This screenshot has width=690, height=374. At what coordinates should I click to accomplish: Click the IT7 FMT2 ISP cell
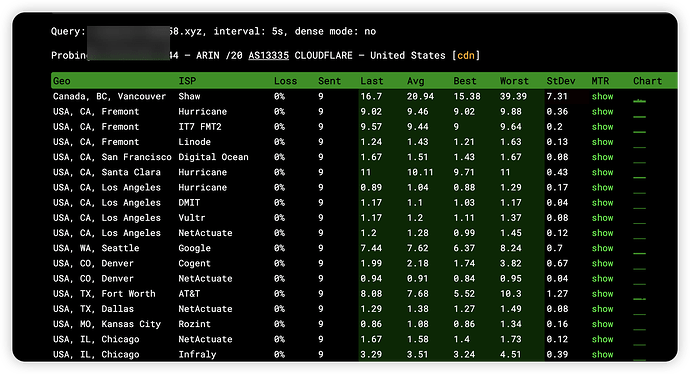point(200,127)
